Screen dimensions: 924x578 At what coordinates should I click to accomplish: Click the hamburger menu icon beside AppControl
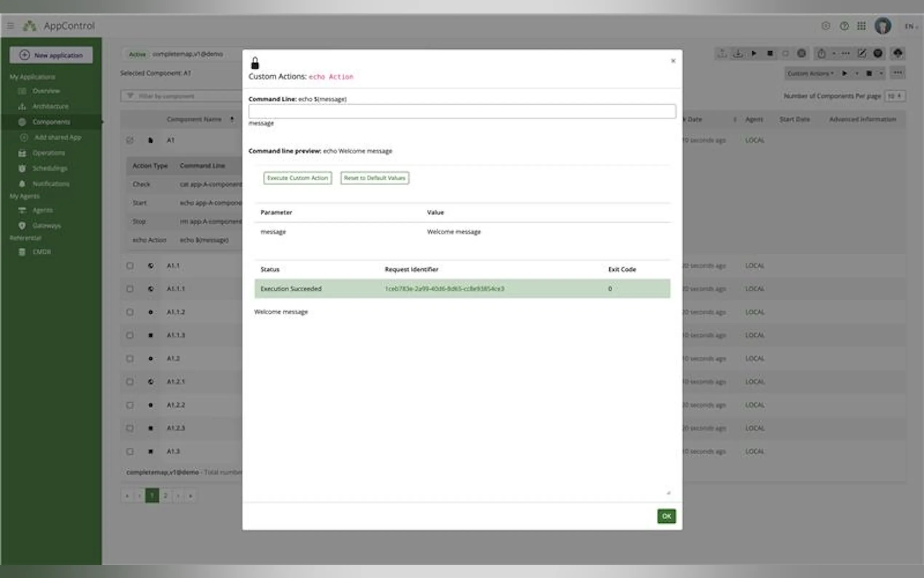(x=10, y=25)
